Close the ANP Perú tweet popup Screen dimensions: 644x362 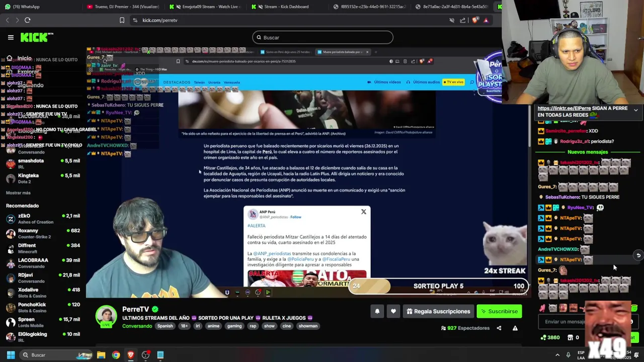pyautogui.click(x=364, y=212)
